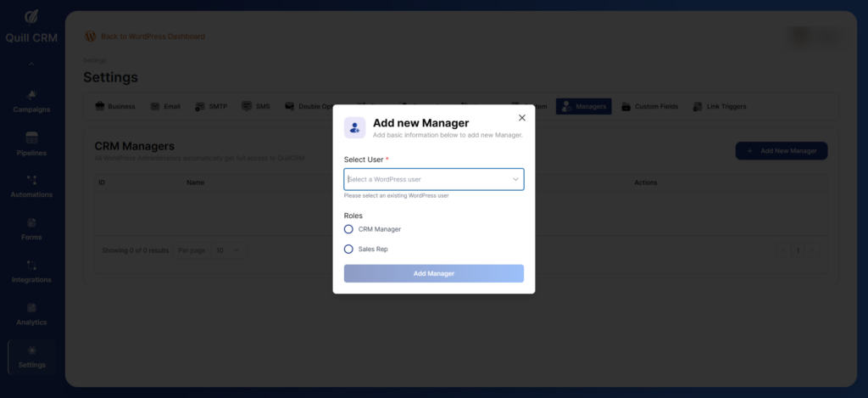Open the Link Triggers tab
The width and height of the screenshot is (868, 398).
720,107
